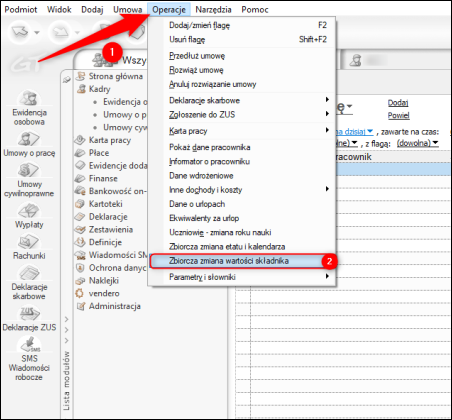Open Deklaracje ZUS sidebar icon
Image resolution: width=452 pixels, height=420 pixels.
[x=29, y=319]
